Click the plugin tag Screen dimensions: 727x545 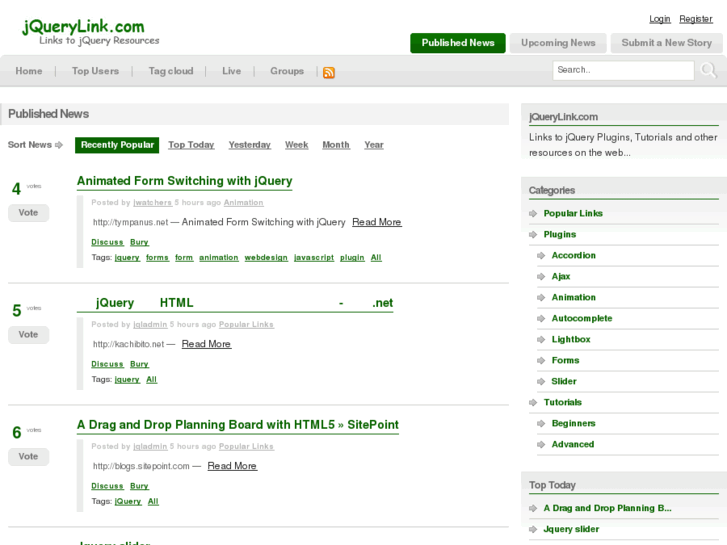[x=352, y=257]
